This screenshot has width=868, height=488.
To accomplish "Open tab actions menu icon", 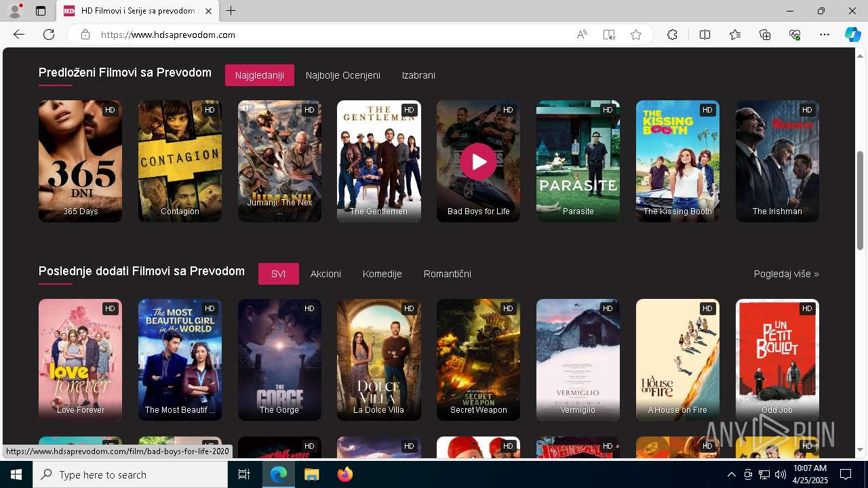I will point(41,11).
